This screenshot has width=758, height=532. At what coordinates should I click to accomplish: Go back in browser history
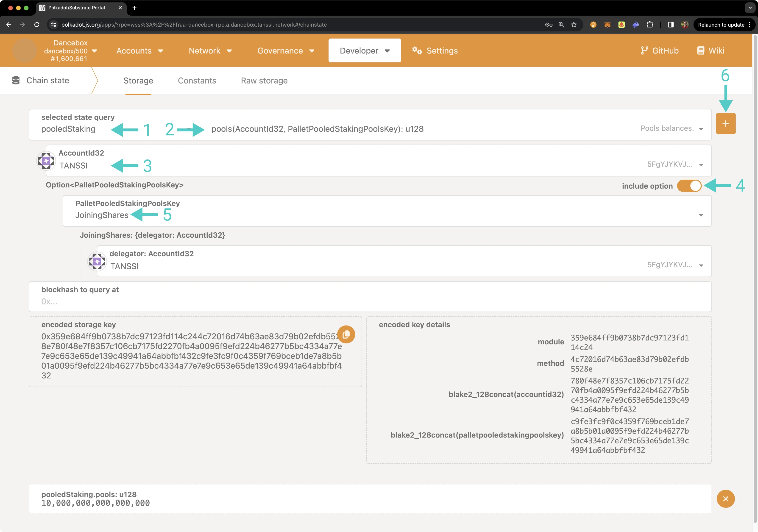(8, 25)
